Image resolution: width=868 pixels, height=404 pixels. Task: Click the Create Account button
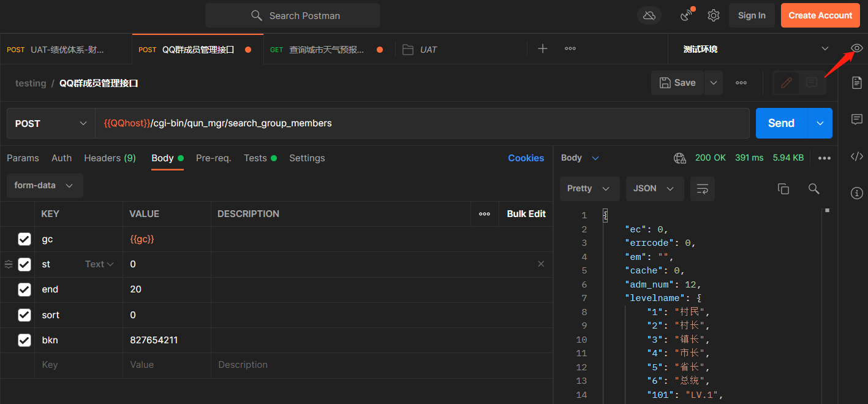pyautogui.click(x=820, y=15)
